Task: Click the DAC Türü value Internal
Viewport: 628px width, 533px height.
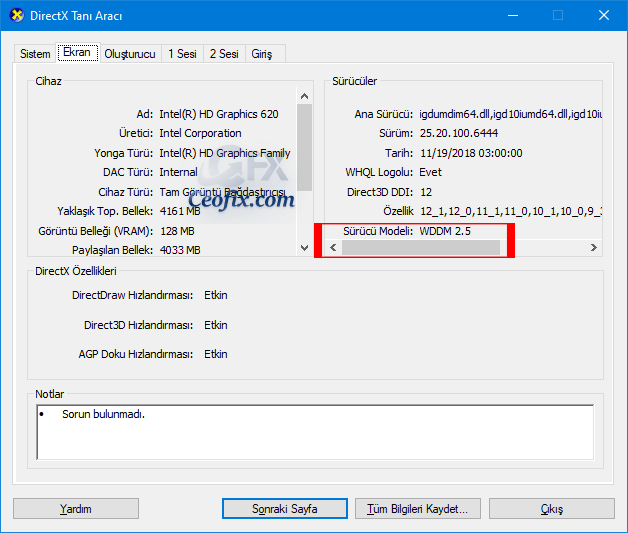Action: (178, 172)
